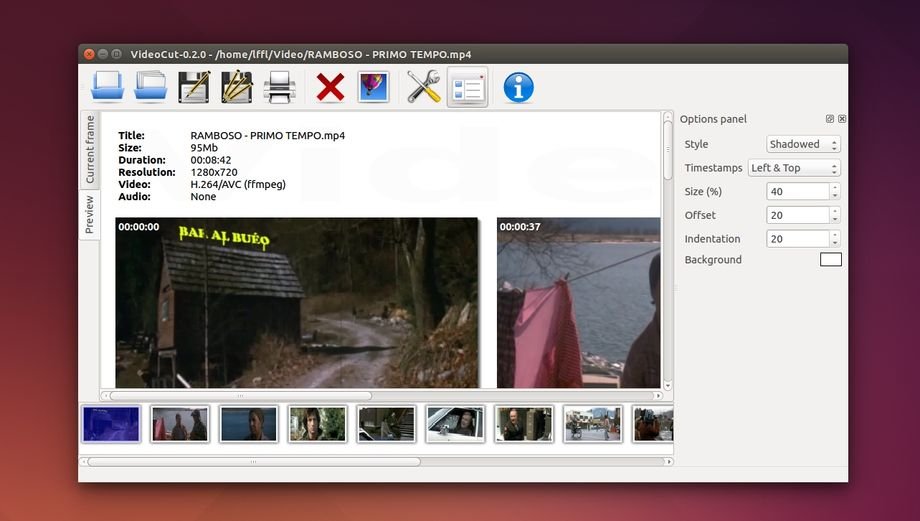The image size is (920, 521).
Task: Click the open video file icon
Action: click(x=107, y=87)
